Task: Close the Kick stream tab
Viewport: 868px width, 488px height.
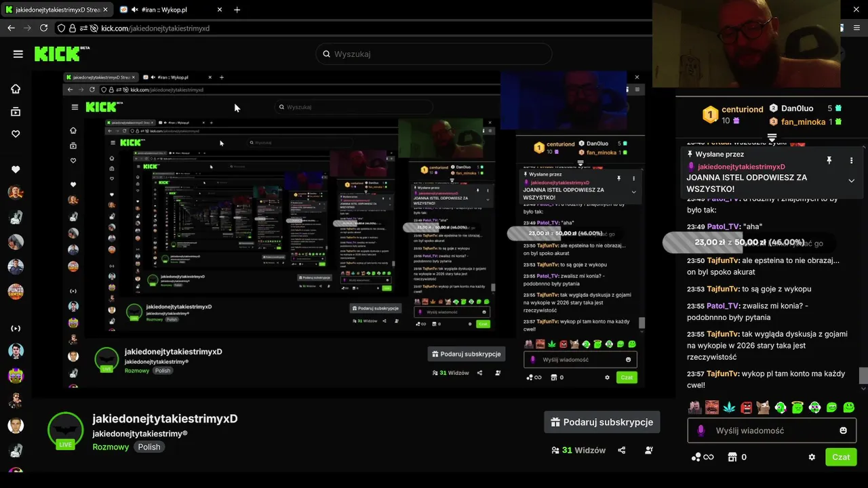Action: 105,10
